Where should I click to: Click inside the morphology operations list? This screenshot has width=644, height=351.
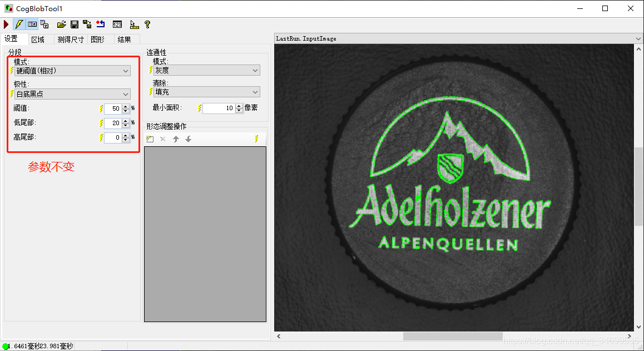205,234
